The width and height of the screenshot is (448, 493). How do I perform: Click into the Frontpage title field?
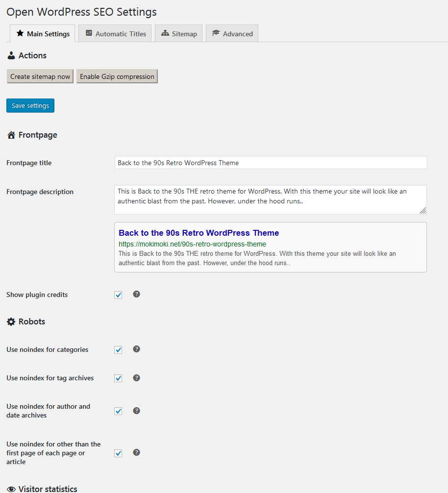271,163
